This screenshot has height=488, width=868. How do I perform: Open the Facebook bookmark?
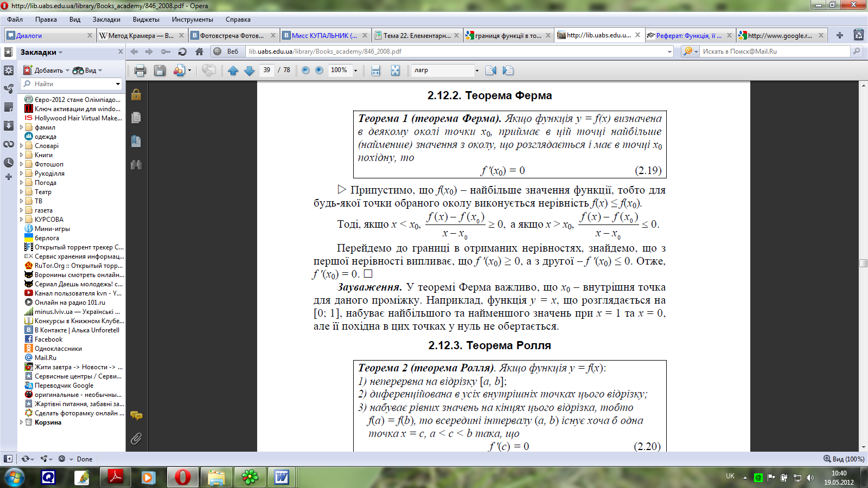coord(48,339)
